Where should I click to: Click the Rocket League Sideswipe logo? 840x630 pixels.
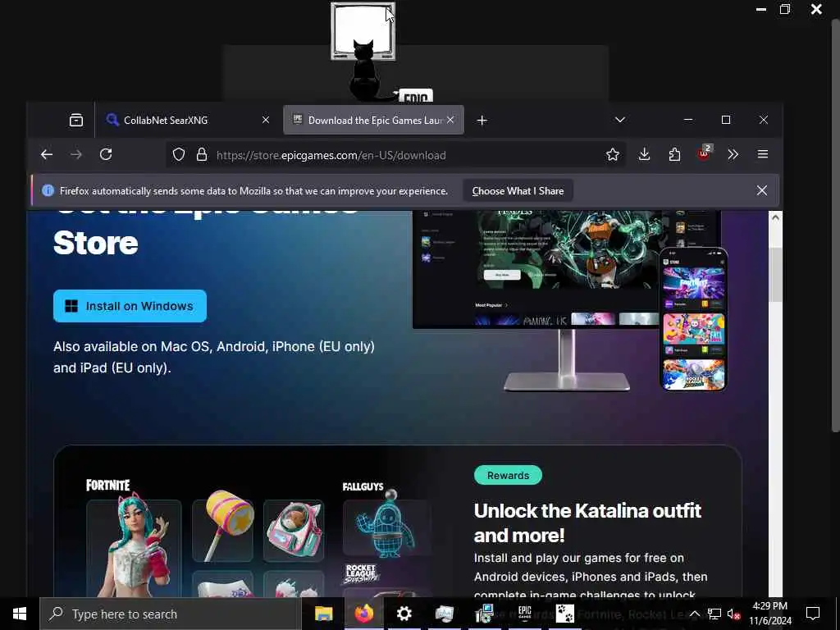[x=361, y=573]
